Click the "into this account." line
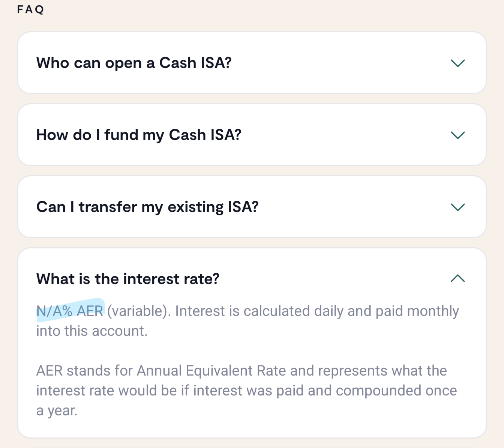Image resolution: width=504 pixels, height=448 pixels. click(92, 331)
